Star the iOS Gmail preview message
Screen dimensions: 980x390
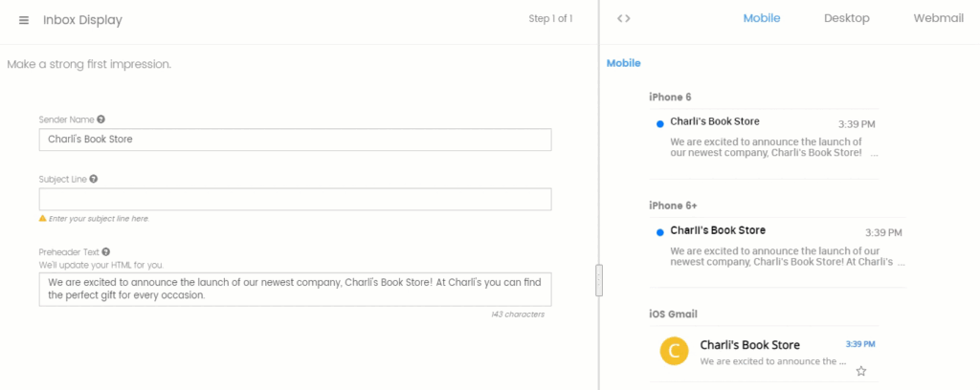[861, 371]
